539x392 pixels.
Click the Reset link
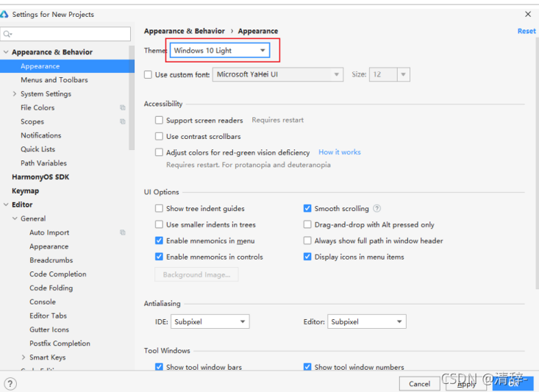(x=526, y=31)
